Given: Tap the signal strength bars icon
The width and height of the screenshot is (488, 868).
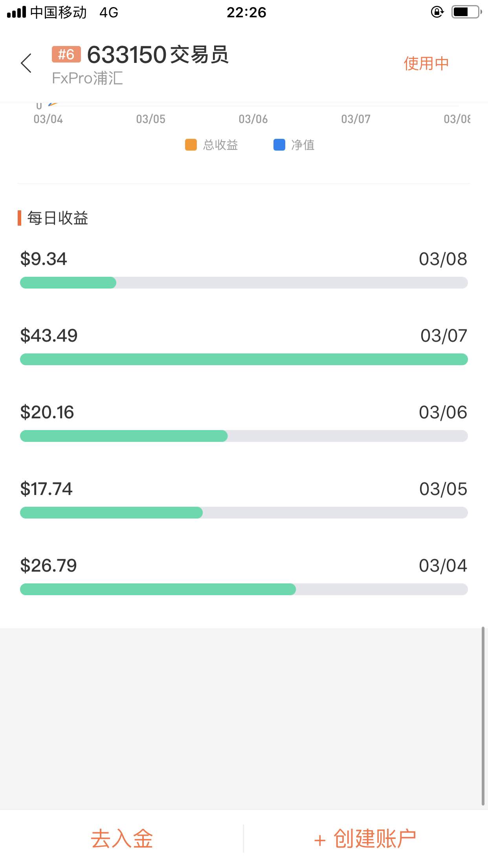Looking at the screenshot, I should pos(17,12).
